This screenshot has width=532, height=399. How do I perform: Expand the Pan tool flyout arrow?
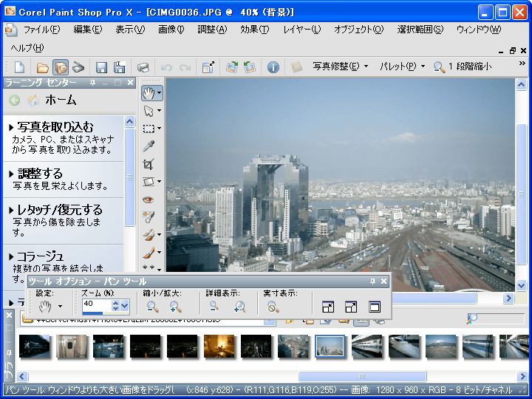pyautogui.click(x=159, y=92)
